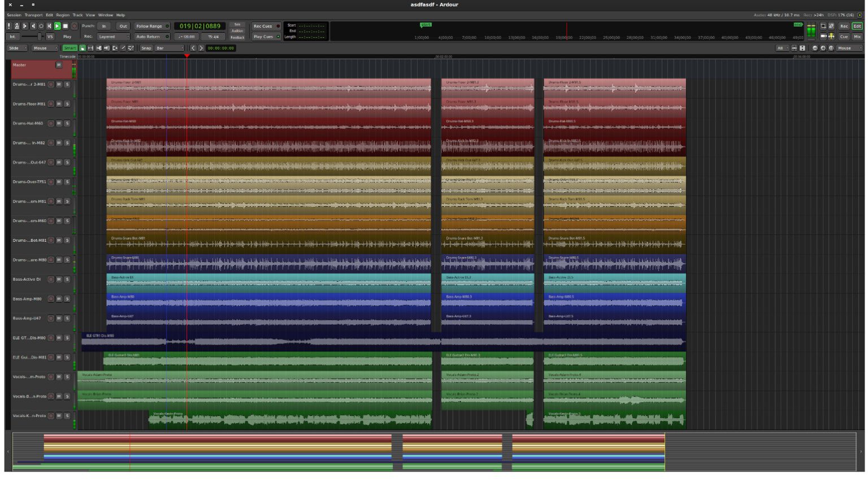Click the Stop transport icon
This screenshot has width=868, height=479.
[65, 26]
